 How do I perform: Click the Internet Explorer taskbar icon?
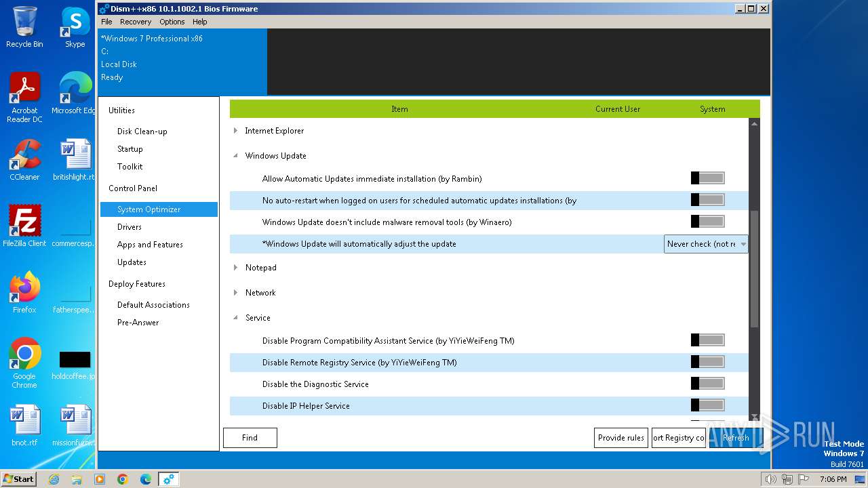[x=54, y=479]
